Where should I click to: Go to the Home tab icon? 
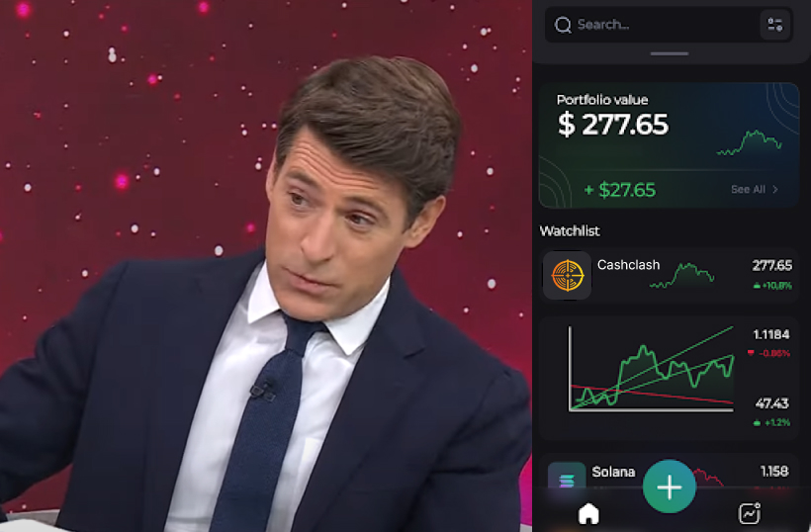(x=588, y=514)
